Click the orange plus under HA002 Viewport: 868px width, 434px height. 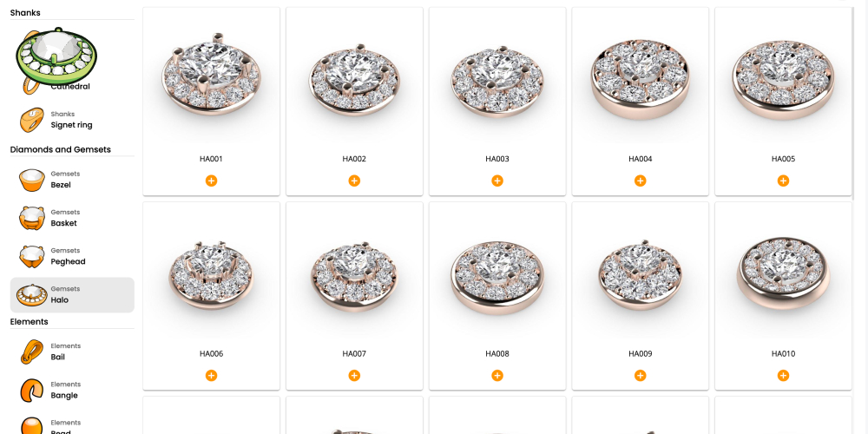tap(354, 181)
